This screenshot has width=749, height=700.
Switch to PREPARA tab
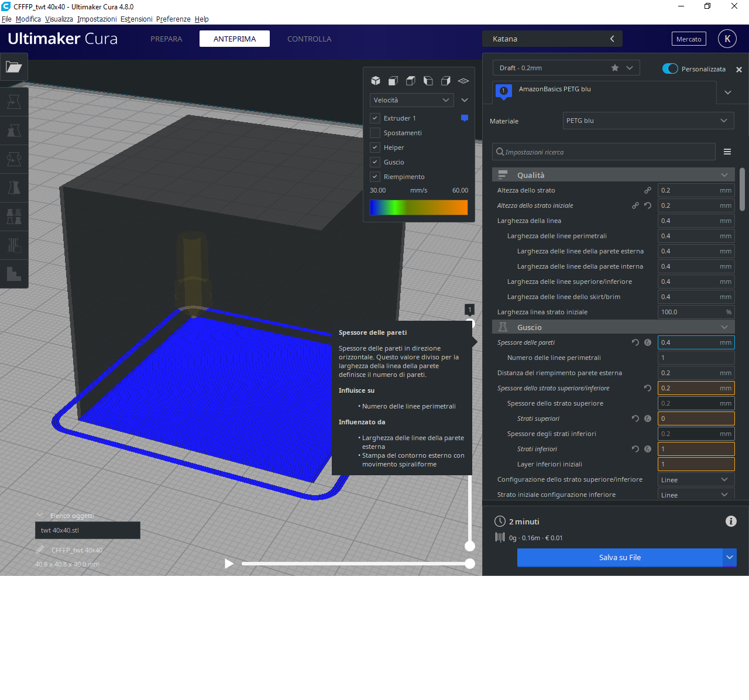point(166,39)
